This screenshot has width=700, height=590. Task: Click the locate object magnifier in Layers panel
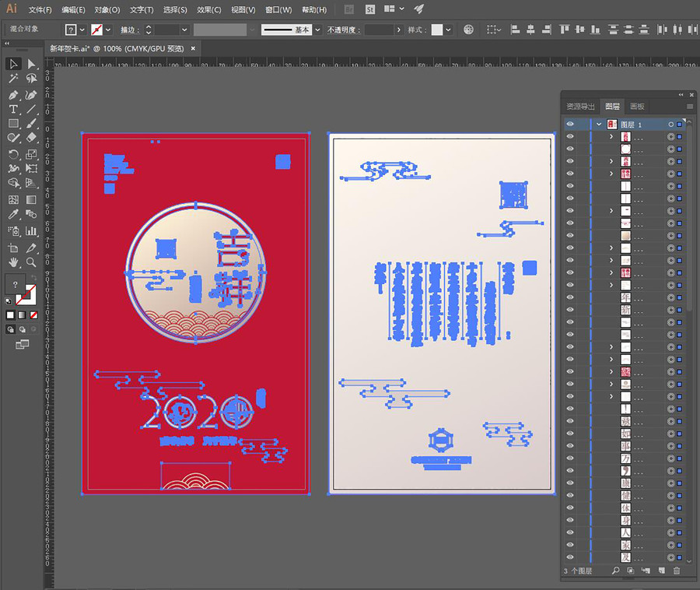click(x=616, y=571)
